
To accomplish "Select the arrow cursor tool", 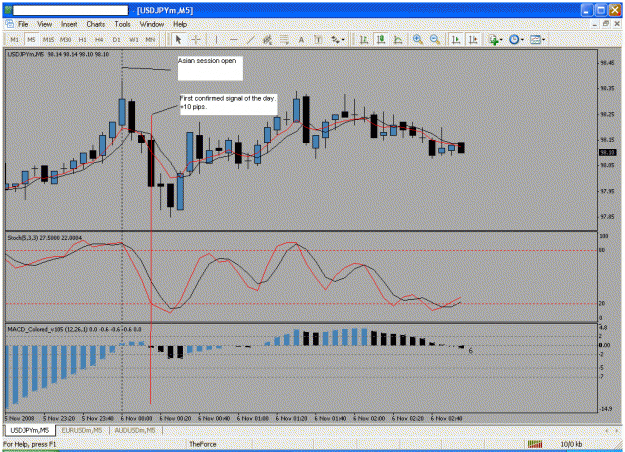I will point(178,39).
